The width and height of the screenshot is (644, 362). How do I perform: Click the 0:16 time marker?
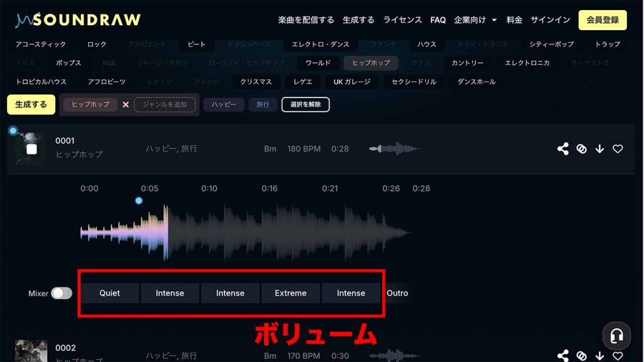[x=269, y=189]
